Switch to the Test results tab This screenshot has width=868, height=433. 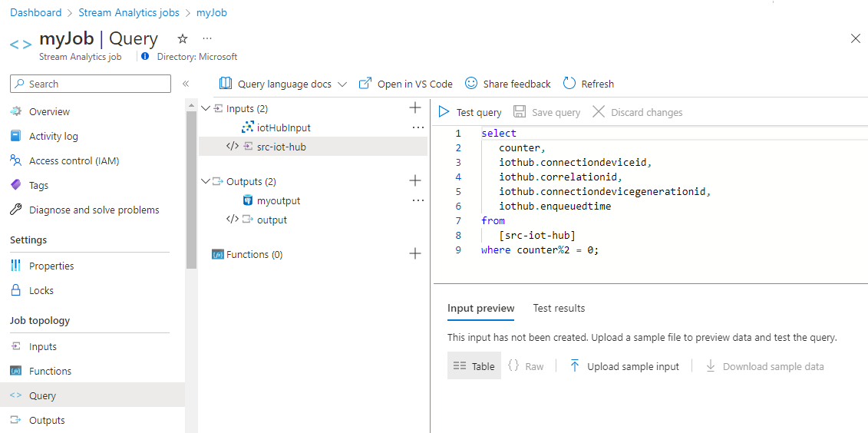[x=559, y=308]
